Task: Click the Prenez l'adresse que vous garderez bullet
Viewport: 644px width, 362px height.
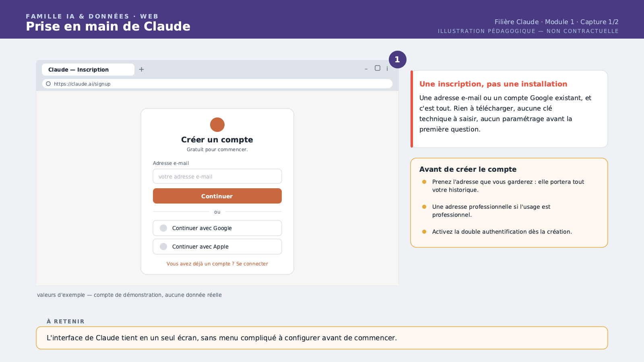Action: coord(508,186)
